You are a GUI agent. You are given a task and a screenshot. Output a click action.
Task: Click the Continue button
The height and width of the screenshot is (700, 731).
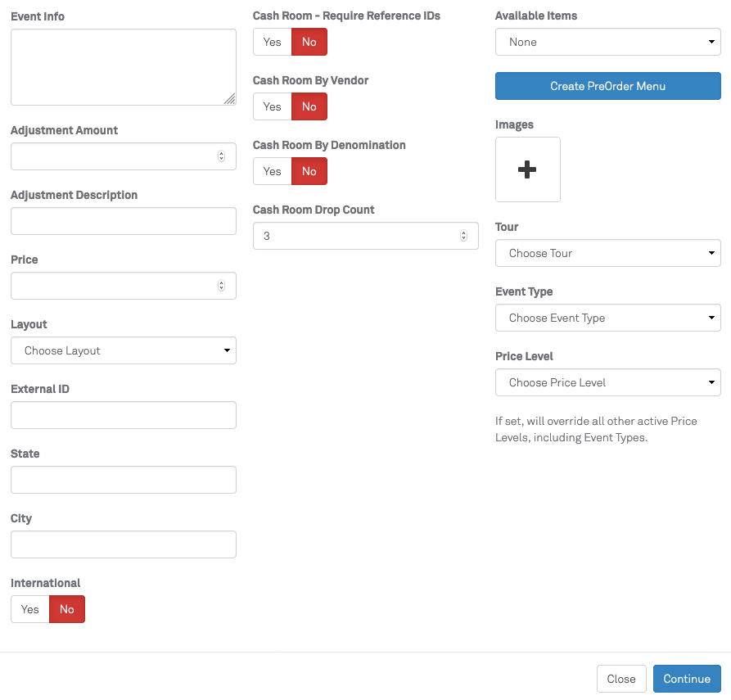(686, 679)
